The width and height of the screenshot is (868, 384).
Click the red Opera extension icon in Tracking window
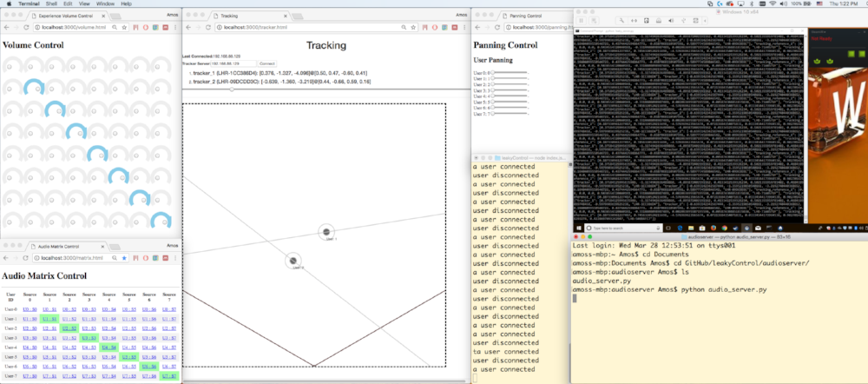coord(435,27)
